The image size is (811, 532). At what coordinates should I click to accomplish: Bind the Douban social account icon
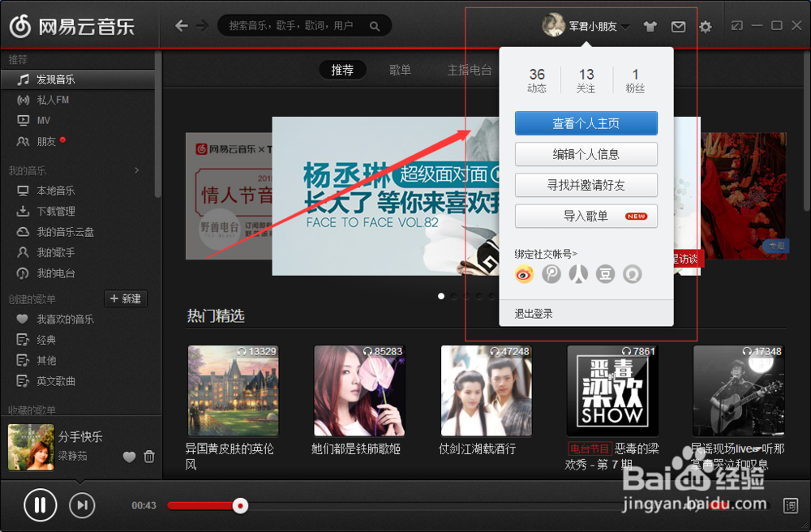click(605, 274)
